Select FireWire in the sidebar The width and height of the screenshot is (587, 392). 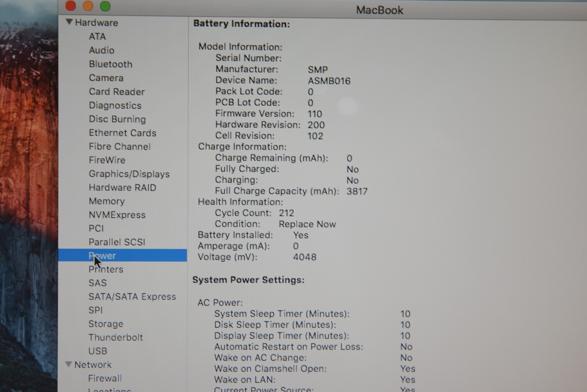point(107,160)
